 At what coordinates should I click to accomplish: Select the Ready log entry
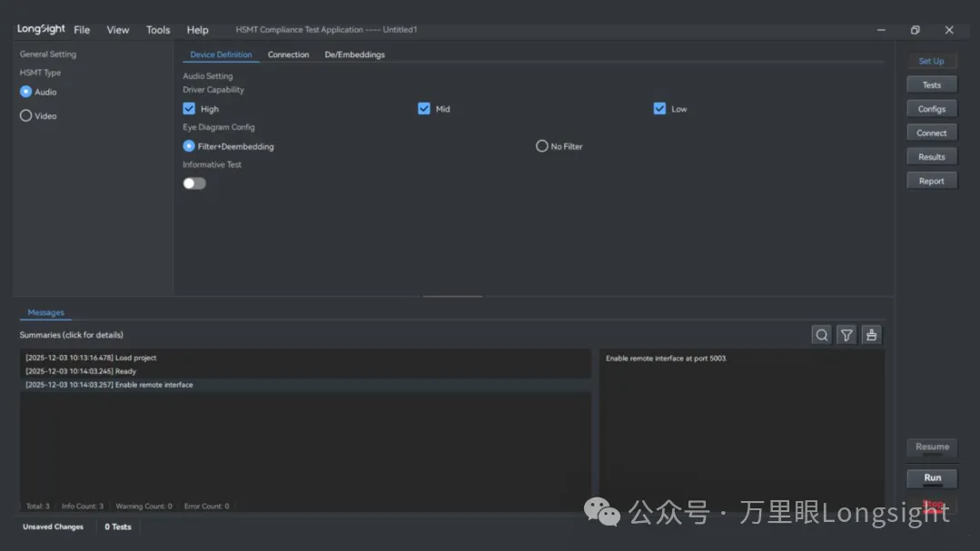(305, 371)
